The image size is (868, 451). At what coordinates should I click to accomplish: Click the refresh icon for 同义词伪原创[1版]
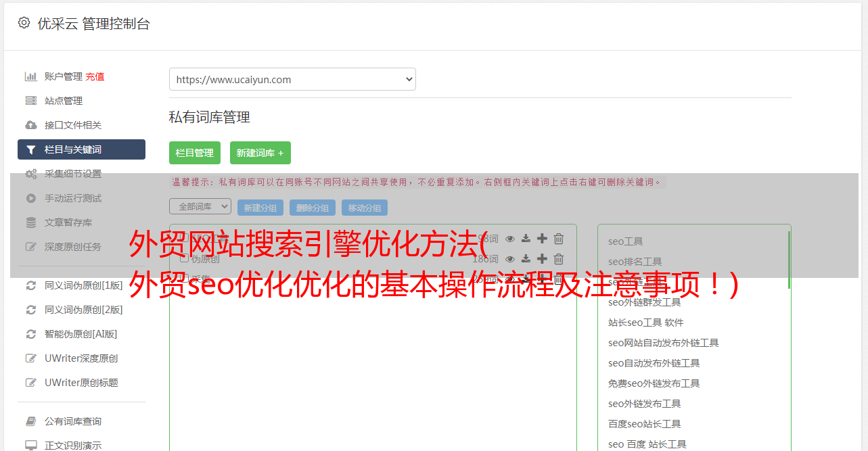[x=30, y=285]
